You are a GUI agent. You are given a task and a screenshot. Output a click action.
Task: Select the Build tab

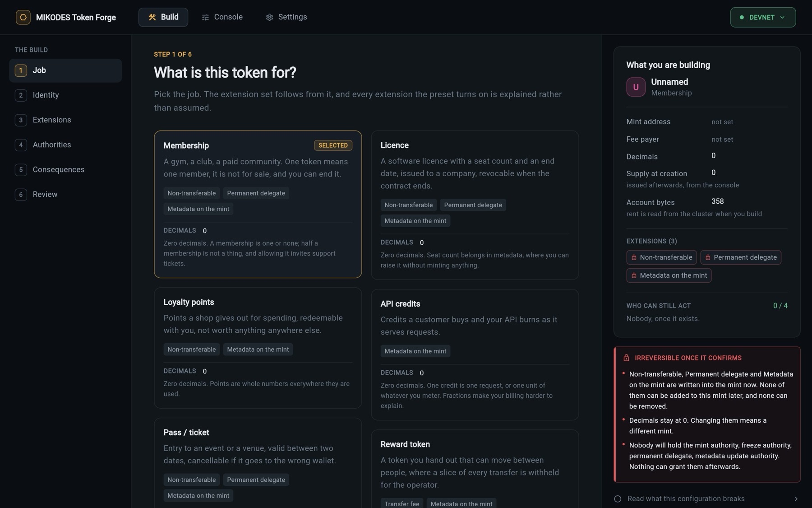click(x=163, y=17)
